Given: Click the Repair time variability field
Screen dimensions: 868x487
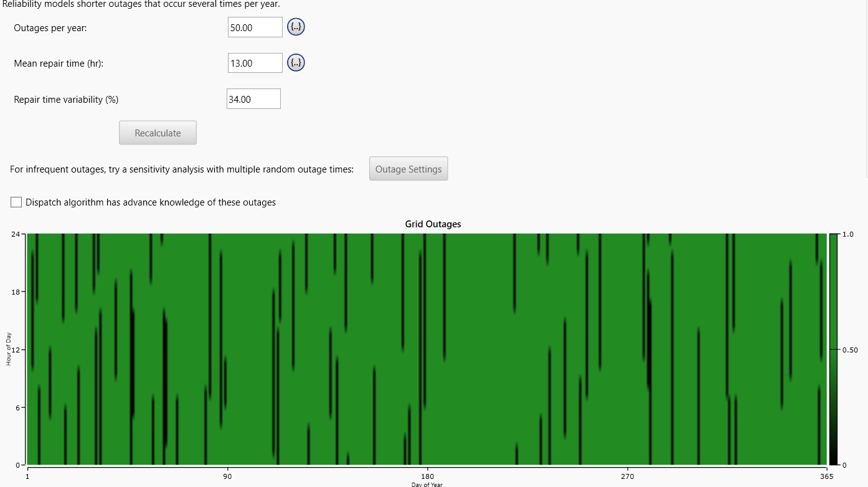Looking at the screenshot, I should click(253, 99).
